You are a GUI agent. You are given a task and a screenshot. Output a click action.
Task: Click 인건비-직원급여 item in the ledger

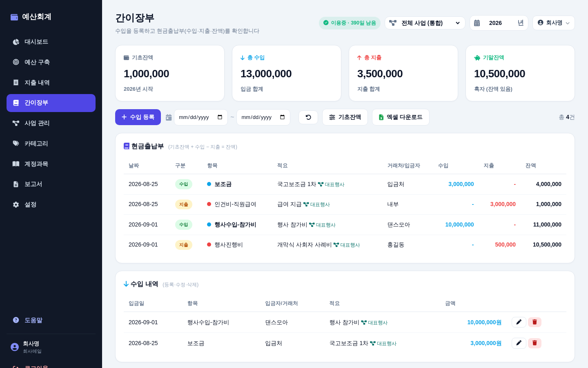pos(235,204)
